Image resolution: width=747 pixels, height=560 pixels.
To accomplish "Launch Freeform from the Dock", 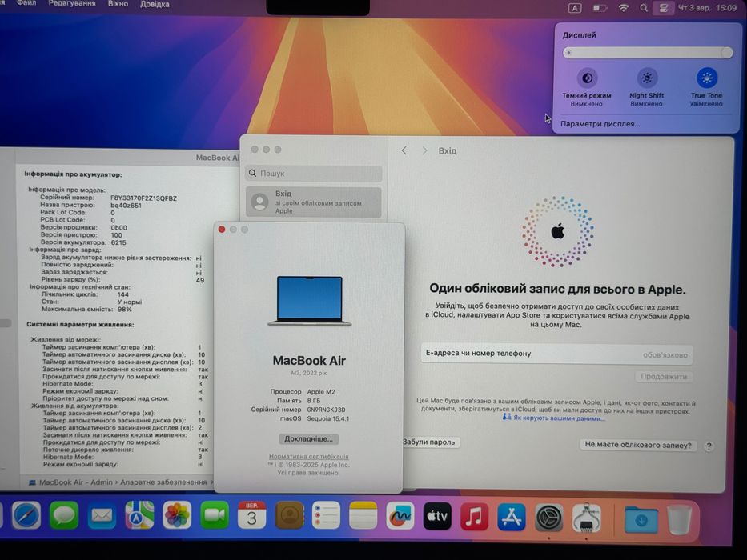I will (400, 516).
